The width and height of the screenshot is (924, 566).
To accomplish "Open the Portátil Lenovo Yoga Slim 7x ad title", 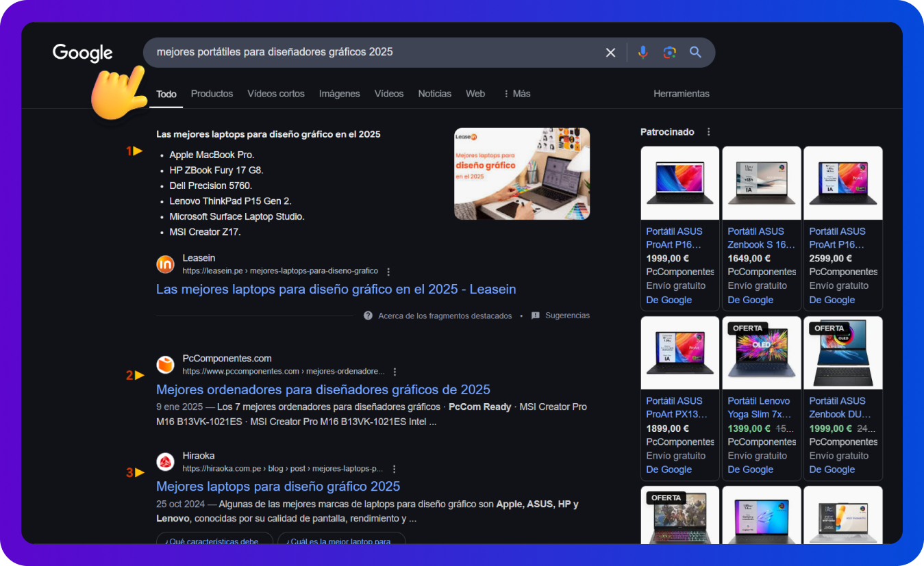I will coord(760,408).
